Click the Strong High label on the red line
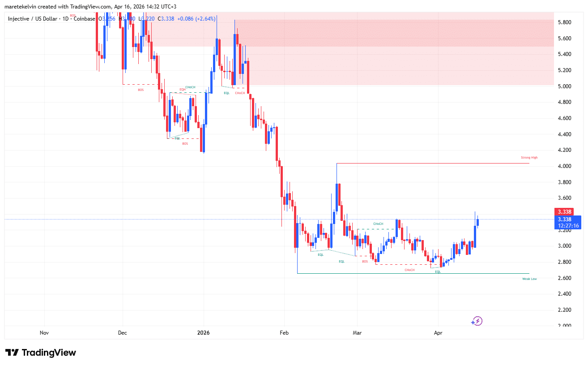 (x=528, y=157)
